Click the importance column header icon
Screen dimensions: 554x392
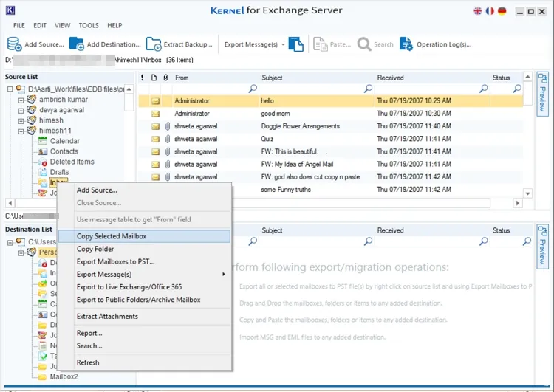click(143, 78)
